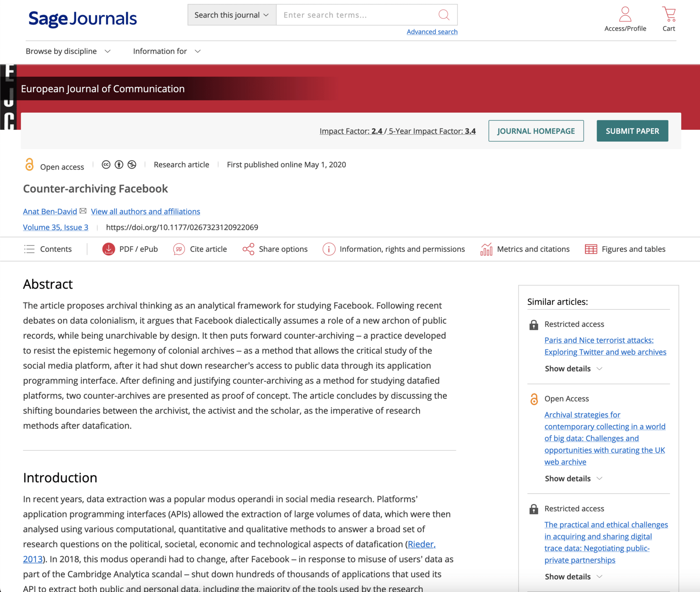Viewport: 700px width, 592px height.
Task: Click the author email envelope icon
Action: (83, 211)
